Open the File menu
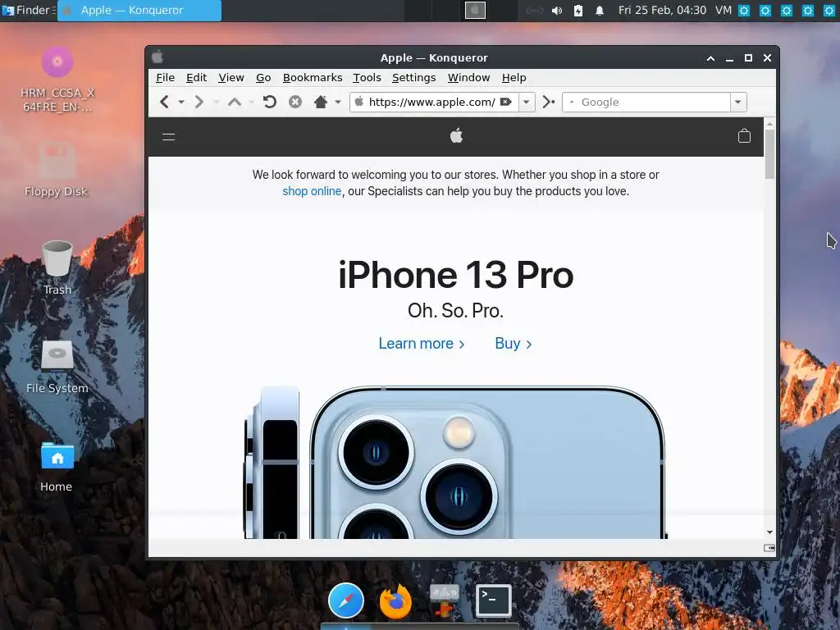The height and width of the screenshot is (630, 840). (x=165, y=78)
